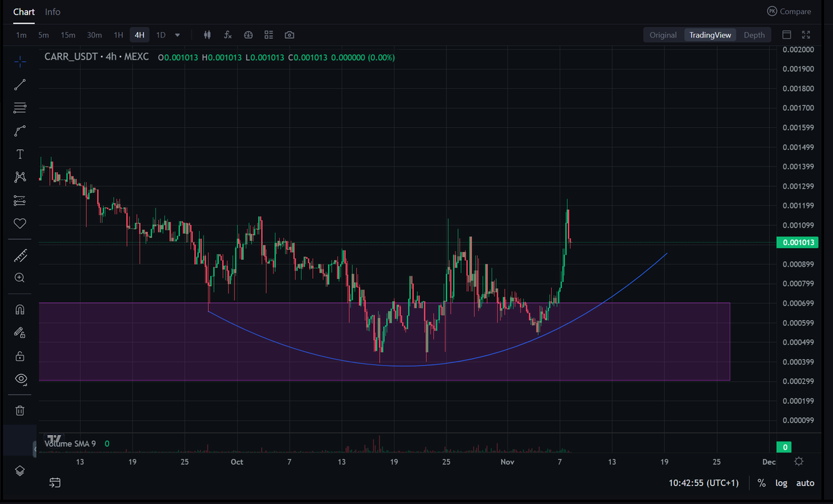Click the 10:42:55 (UTC+1) timezone selector
833x504 pixels.
coord(703,483)
